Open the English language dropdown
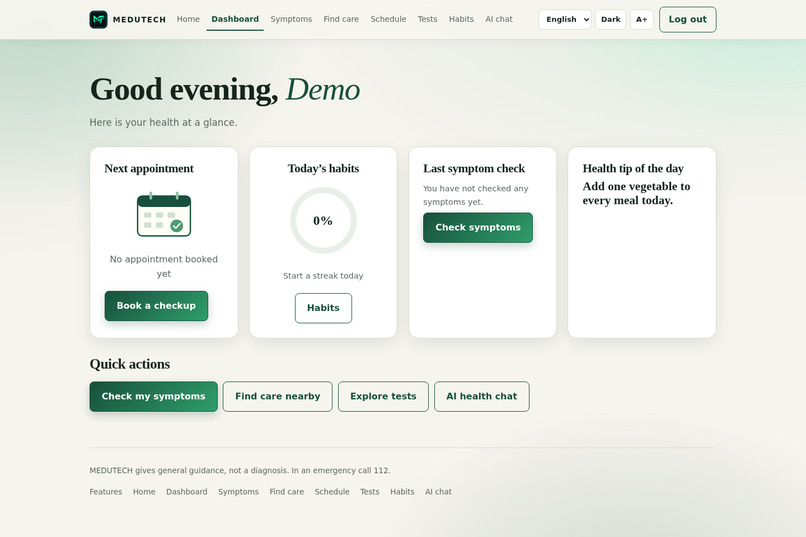Image resolution: width=806 pixels, height=537 pixels. (x=565, y=20)
